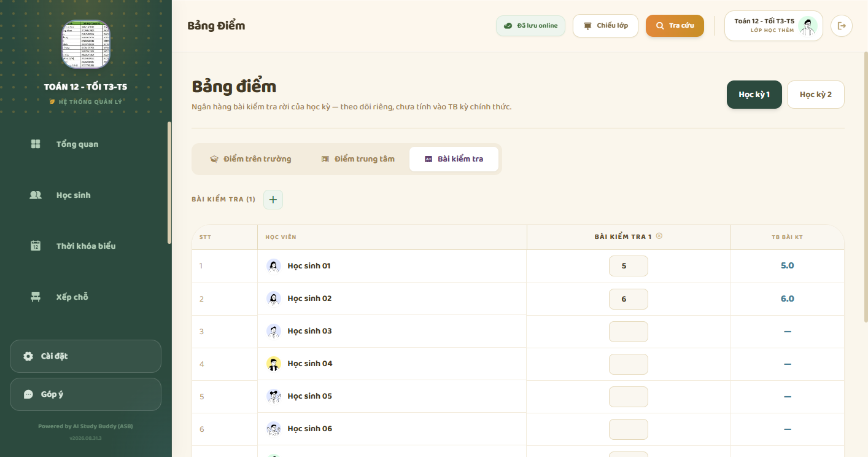868x457 pixels.
Task: Click the Học sinh 02 avatar
Action: pyautogui.click(x=274, y=299)
